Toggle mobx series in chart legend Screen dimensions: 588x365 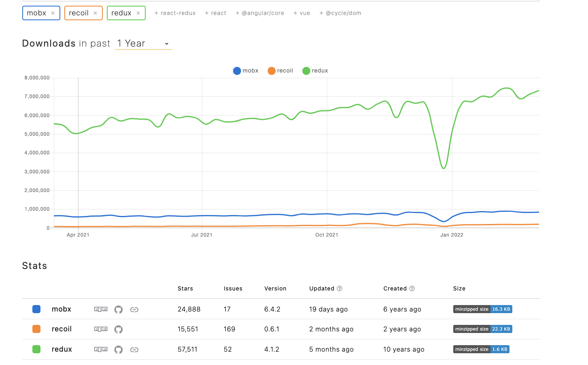[246, 71]
